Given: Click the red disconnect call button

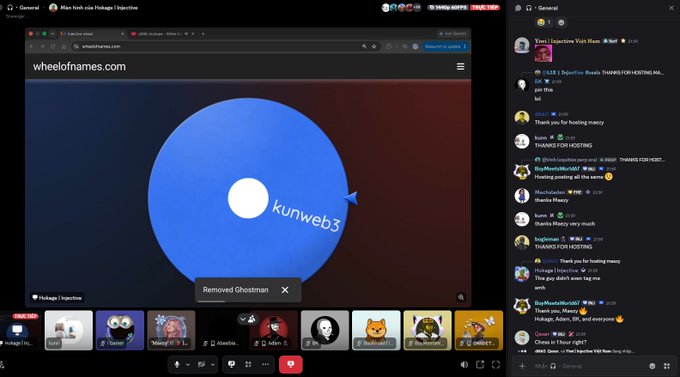Looking at the screenshot, I should tap(291, 364).
